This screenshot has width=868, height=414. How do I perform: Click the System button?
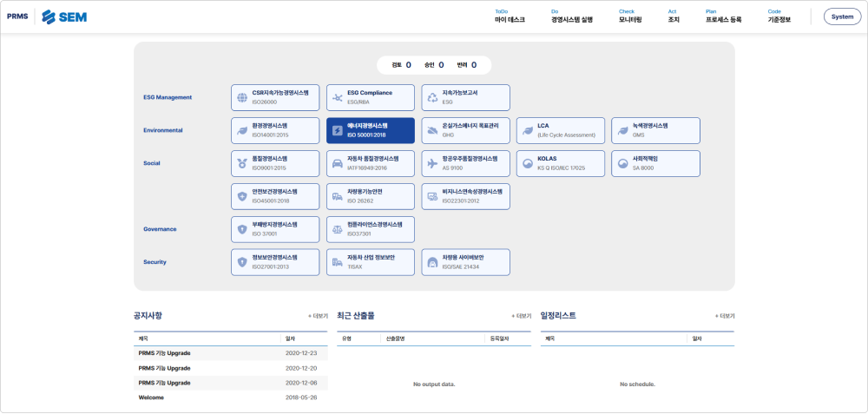(843, 16)
